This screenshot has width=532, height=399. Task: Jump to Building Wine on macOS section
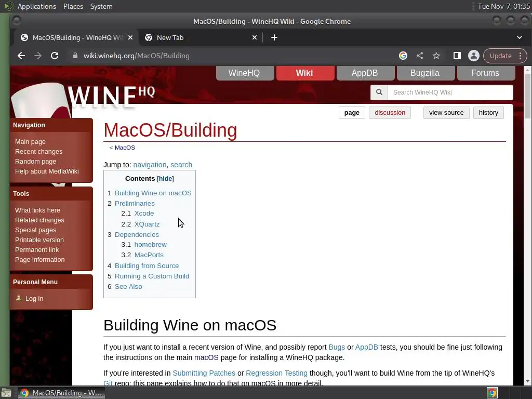tap(153, 193)
